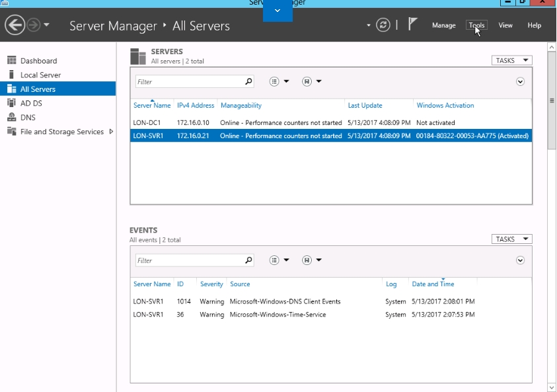The height and width of the screenshot is (392, 557).
Task: Select All Servers in the sidebar
Action: coord(58,89)
